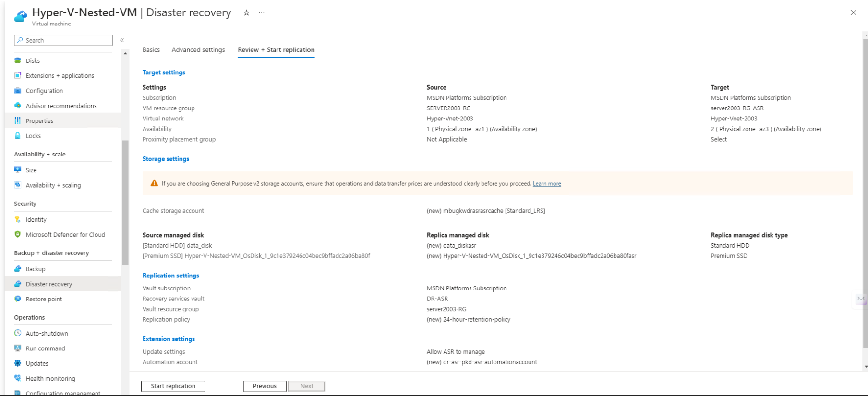Select the Disaster recovery sidebar icon
The height and width of the screenshot is (396, 868).
click(x=18, y=284)
